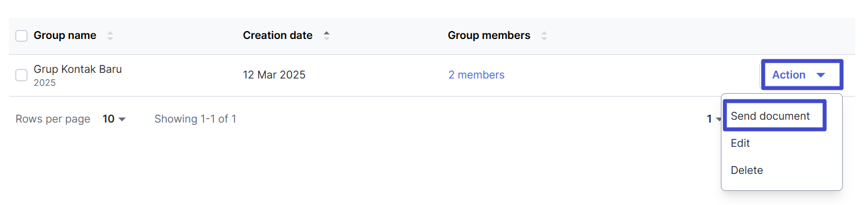Viewport: 868px width, 205px height.
Task: Click the sort arrows beside Group members
Action: [x=544, y=36]
